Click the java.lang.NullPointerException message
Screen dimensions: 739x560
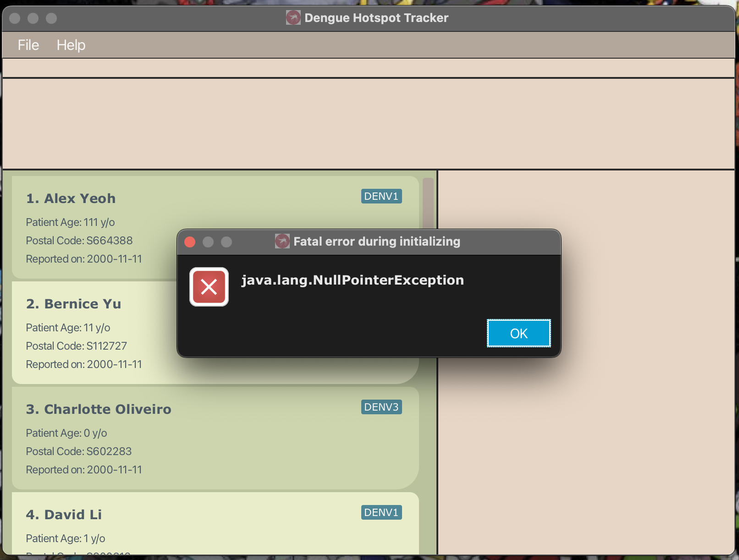click(353, 280)
